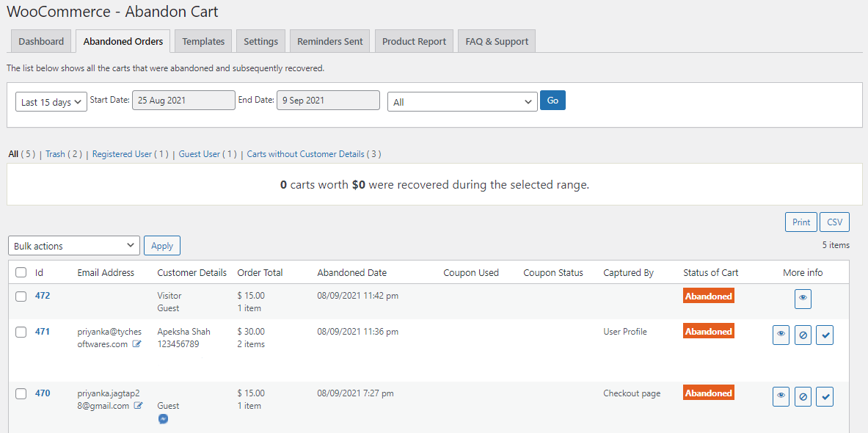This screenshot has height=433, width=868.
Task: Filter by Registered User carts
Action: 122,154
